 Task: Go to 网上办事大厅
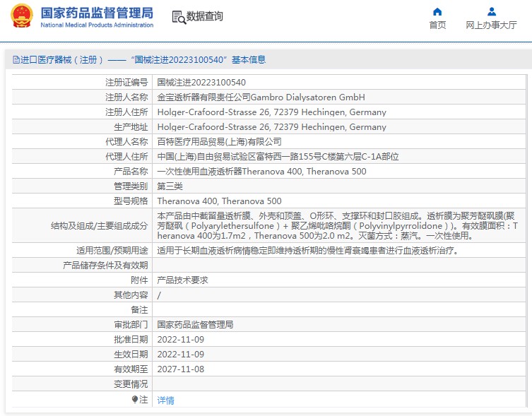point(491,25)
